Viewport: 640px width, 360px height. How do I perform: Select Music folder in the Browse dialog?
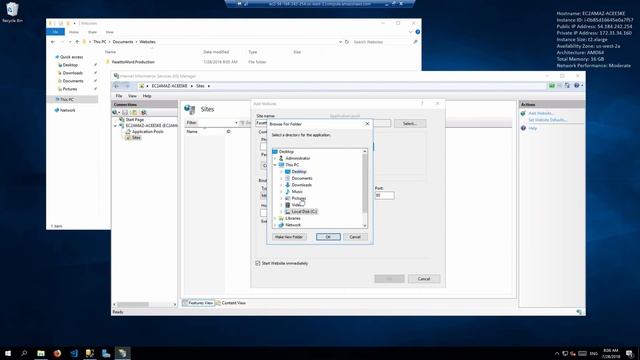(297, 191)
